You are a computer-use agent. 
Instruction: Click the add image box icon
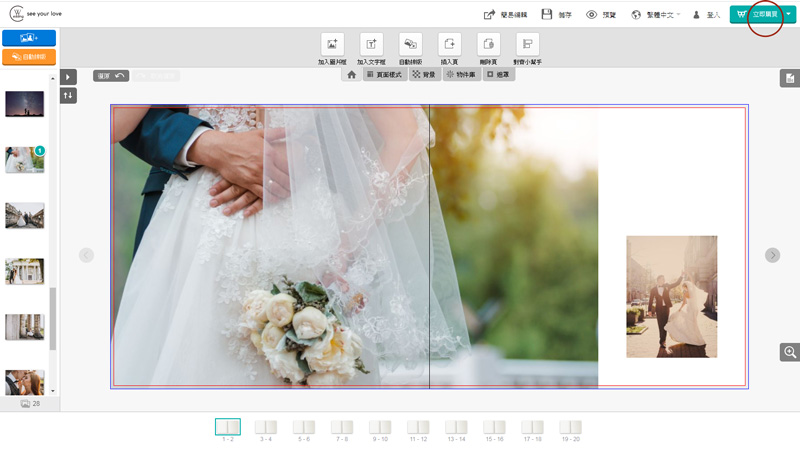[332, 44]
